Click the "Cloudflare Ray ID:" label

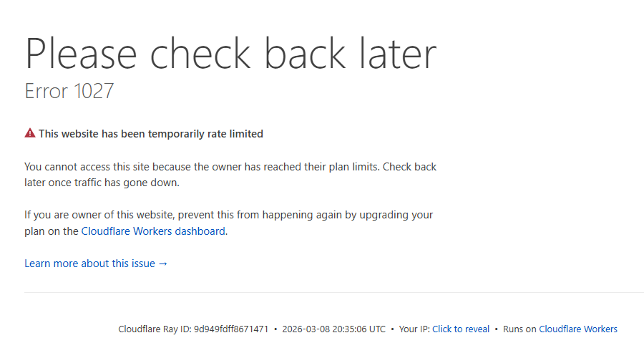click(155, 329)
